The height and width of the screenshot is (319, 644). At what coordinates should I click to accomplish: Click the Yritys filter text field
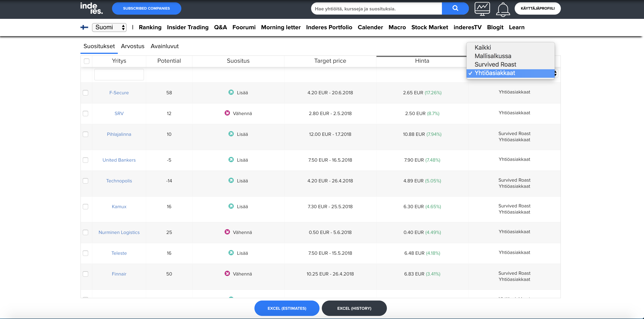119,74
